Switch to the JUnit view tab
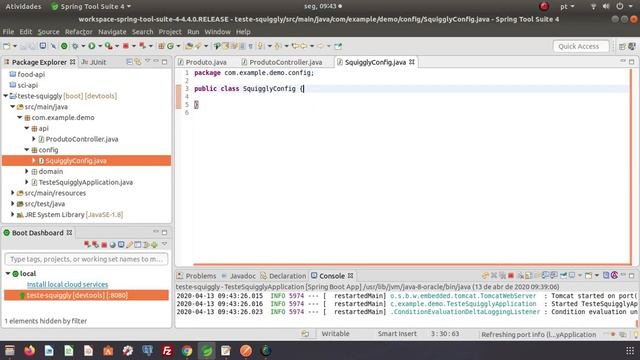640x360 pixels. point(94,62)
